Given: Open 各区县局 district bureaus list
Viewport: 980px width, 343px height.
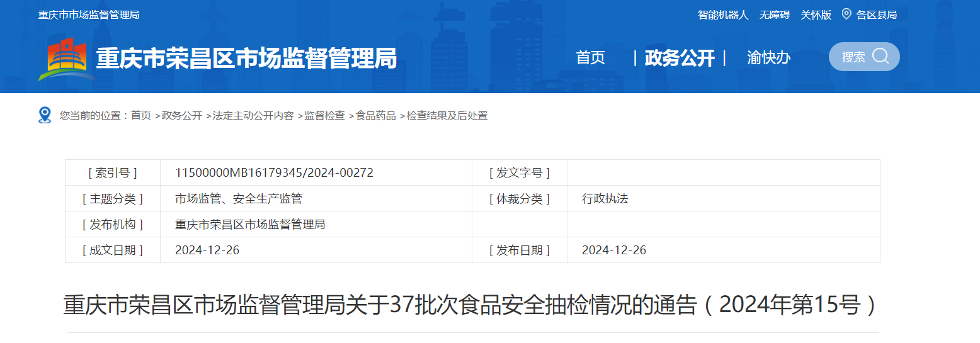Looking at the screenshot, I should tap(876, 14).
